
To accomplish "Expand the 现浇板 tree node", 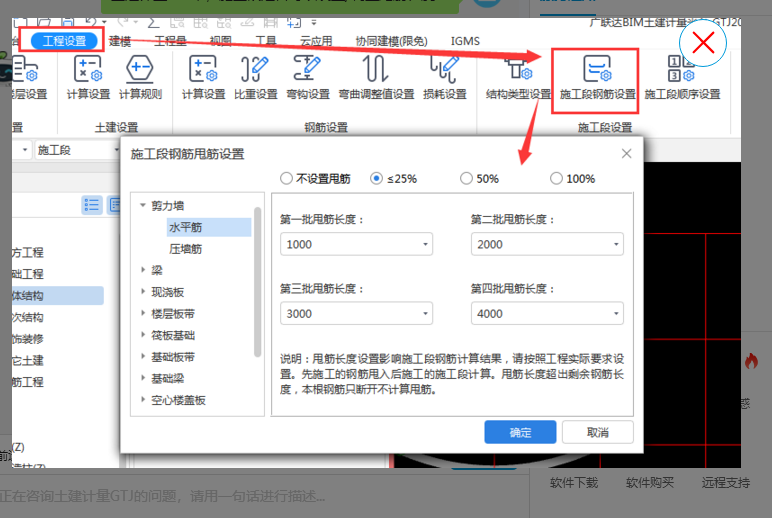I will [x=143, y=291].
